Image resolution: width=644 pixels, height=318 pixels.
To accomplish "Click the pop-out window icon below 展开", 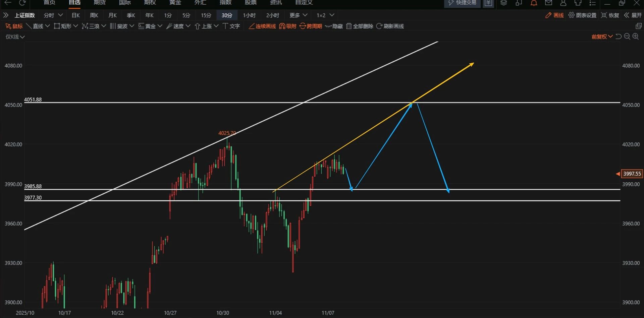I will 639,26.
